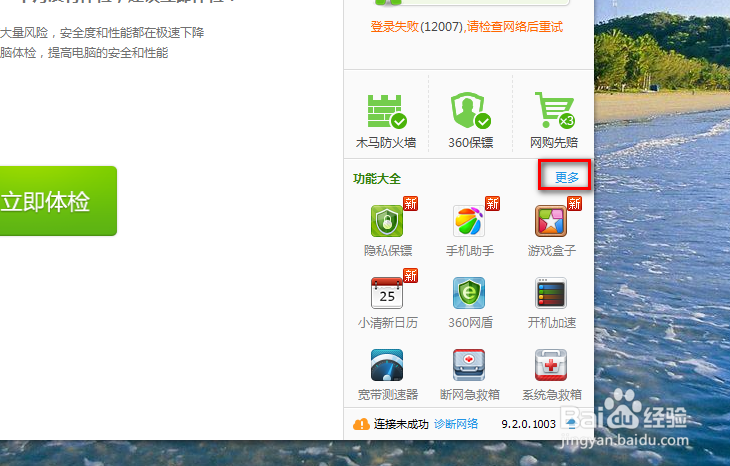Click the 登录失败(12007) error message
Viewport: 730px width, 466px height.
coord(466,27)
